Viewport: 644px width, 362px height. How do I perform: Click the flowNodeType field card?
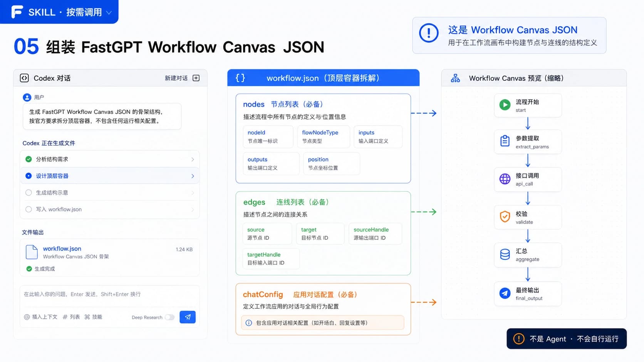click(324, 137)
